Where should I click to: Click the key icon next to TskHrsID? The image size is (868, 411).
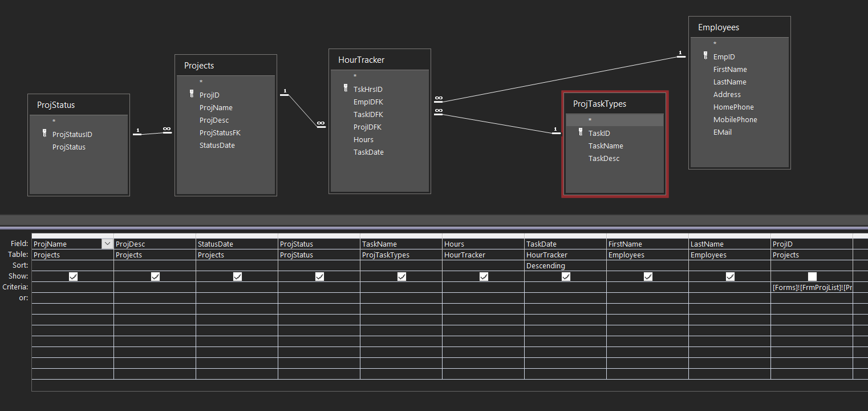(346, 88)
